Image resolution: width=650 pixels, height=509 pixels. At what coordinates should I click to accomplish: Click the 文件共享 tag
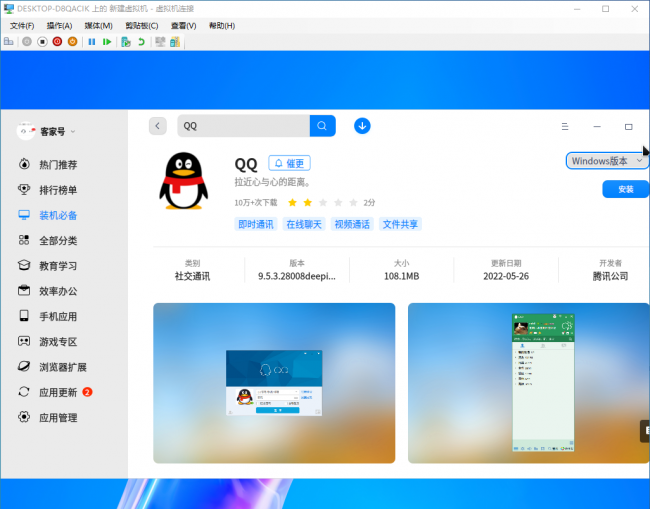click(400, 224)
